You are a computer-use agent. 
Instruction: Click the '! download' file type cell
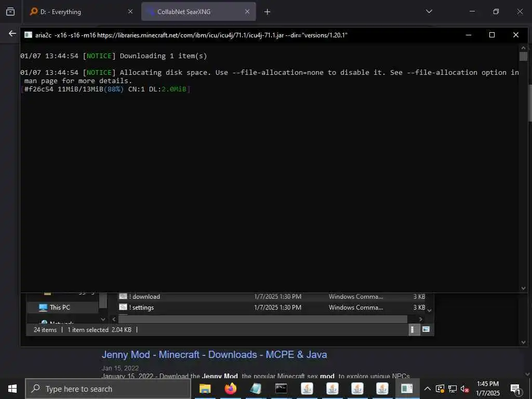[x=355, y=297]
